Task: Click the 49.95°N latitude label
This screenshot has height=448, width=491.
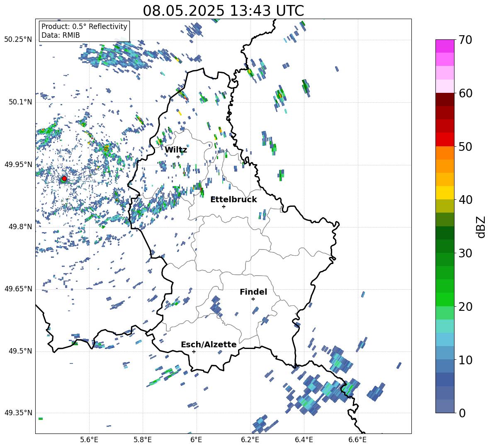Action: (18, 165)
